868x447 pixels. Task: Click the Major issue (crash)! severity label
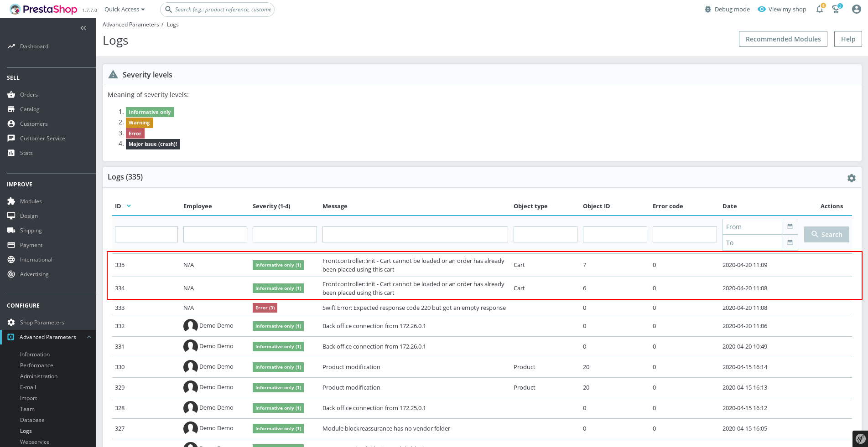(153, 144)
